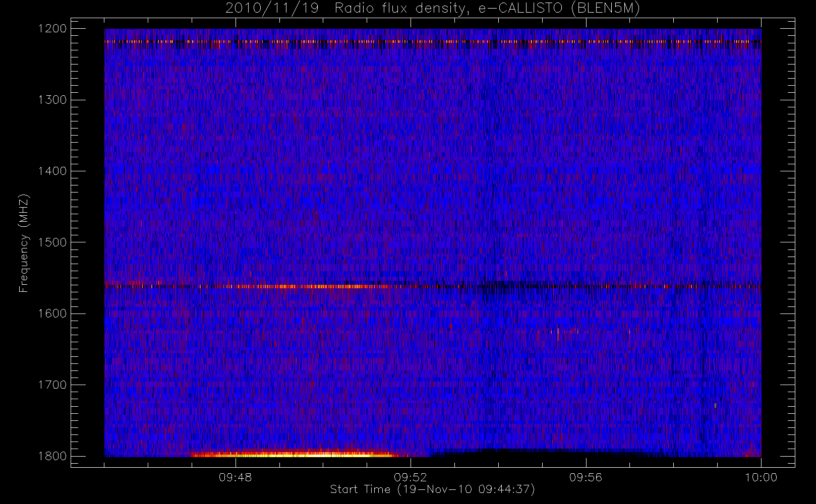
Task: Click the 1400 frequency tick label
Action: coord(52,171)
